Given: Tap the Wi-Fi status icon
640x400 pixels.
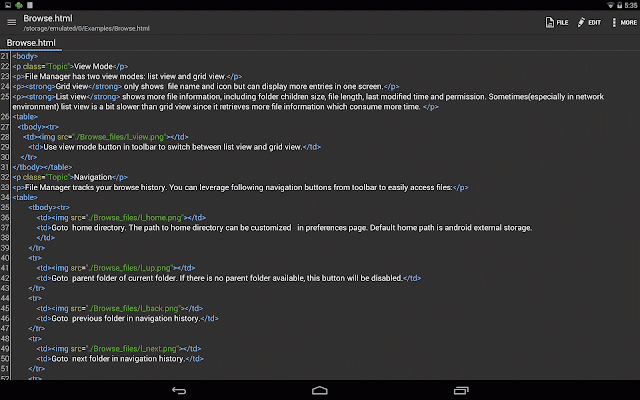Looking at the screenshot, I should 610,5.
